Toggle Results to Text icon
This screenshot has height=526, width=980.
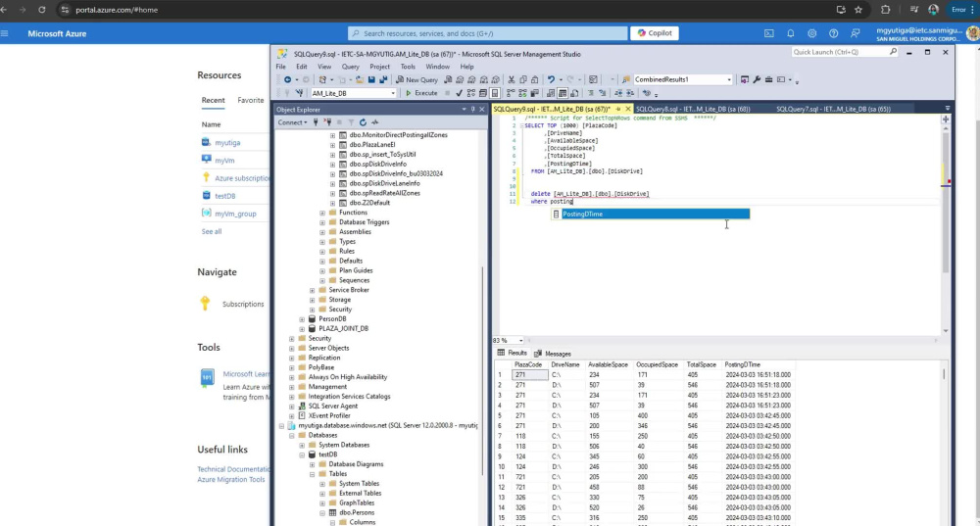pyautogui.click(x=551, y=93)
